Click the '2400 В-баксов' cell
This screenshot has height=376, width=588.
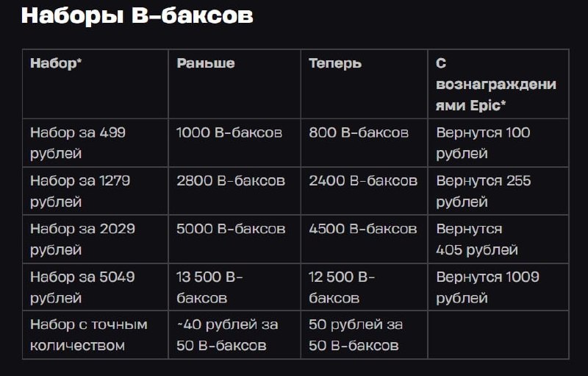tap(363, 181)
